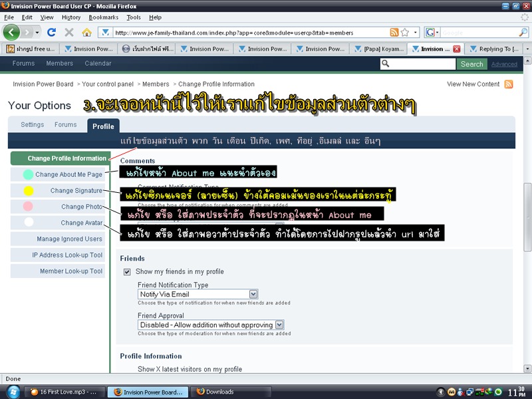
Task: Select the Profile tab
Action: (x=103, y=126)
